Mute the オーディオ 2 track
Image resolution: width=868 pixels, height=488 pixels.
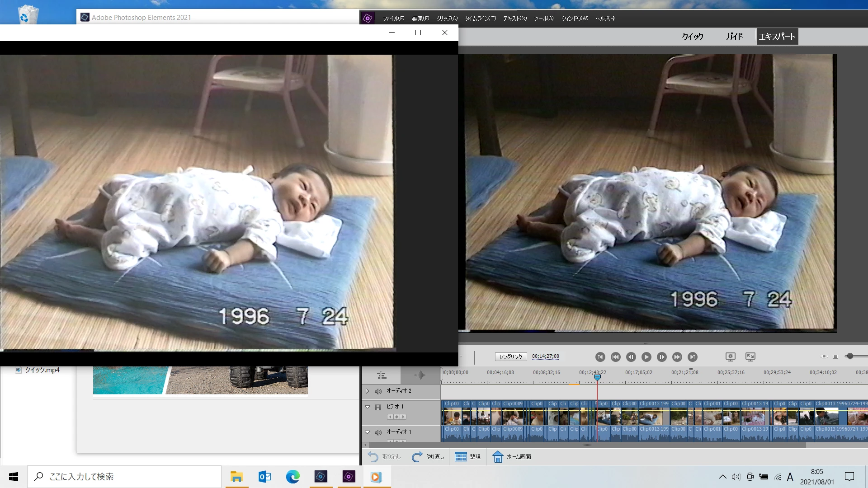(x=378, y=391)
